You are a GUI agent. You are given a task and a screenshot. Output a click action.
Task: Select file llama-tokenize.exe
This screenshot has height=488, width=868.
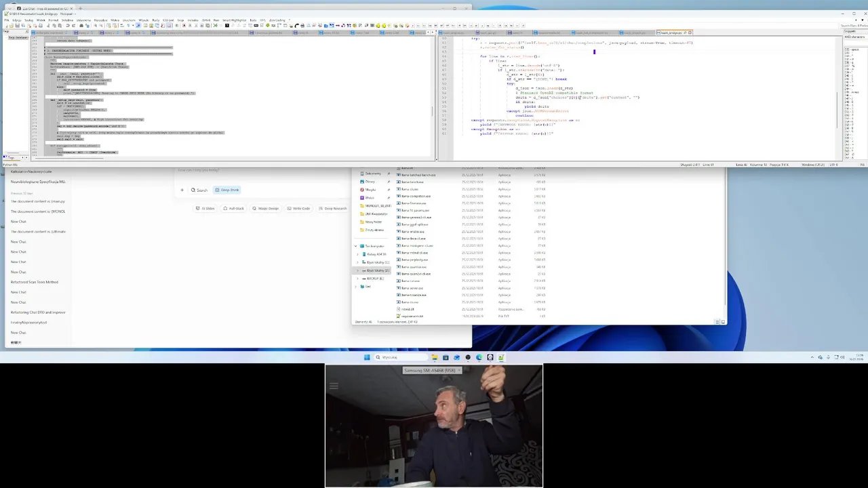tap(411, 295)
